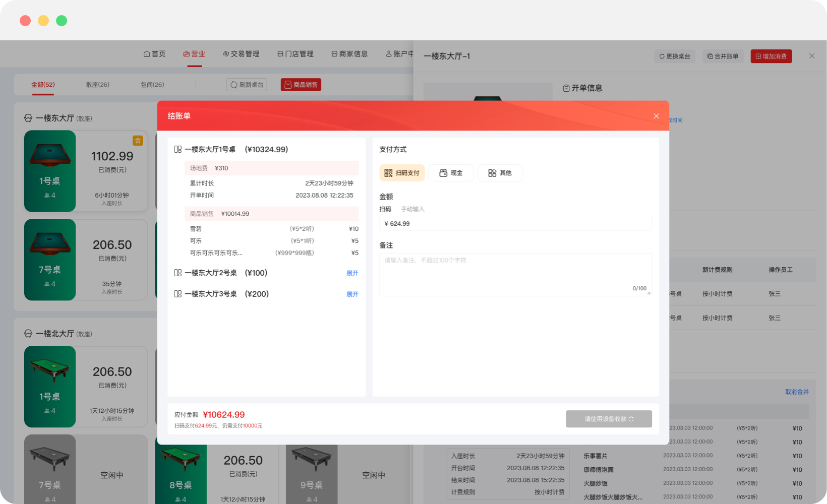The height and width of the screenshot is (504, 827).
Task: Switch to the 散座(26) tab
Action: (97, 85)
